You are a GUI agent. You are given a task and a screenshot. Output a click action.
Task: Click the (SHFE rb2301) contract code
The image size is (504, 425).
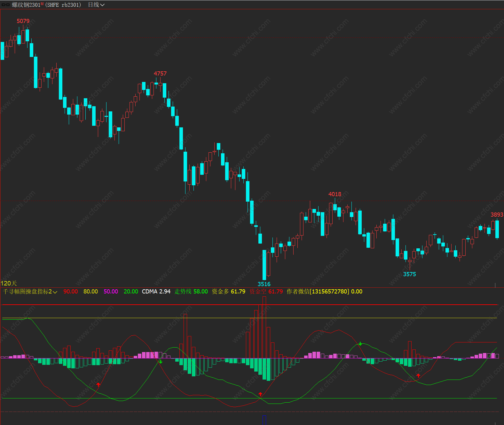tap(63, 5)
